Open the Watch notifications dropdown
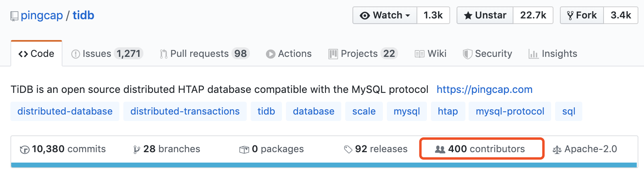The height and width of the screenshot is (173, 644). point(385,15)
